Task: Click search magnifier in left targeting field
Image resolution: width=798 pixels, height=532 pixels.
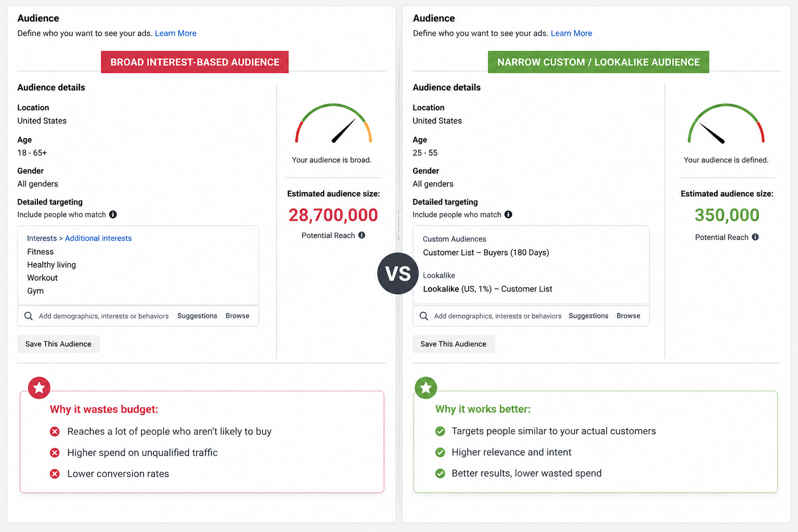Action: pos(29,316)
